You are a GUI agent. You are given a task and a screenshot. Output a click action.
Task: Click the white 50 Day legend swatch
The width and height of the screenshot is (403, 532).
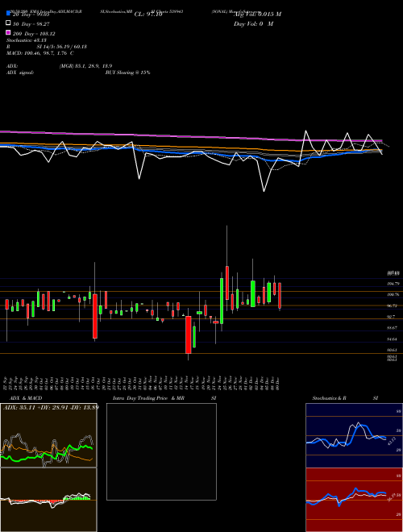pos(8,23)
